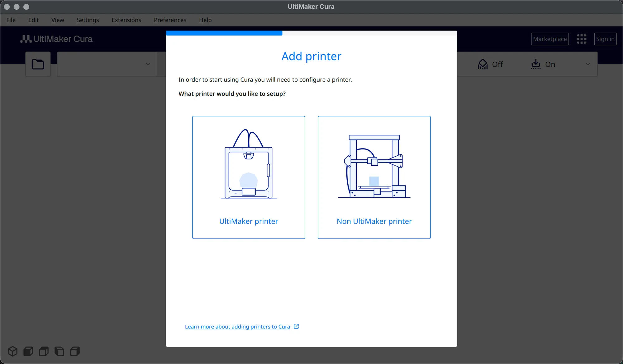This screenshot has width=623, height=364.
Task: Click the blue setup progress bar
Action: [224, 33]
